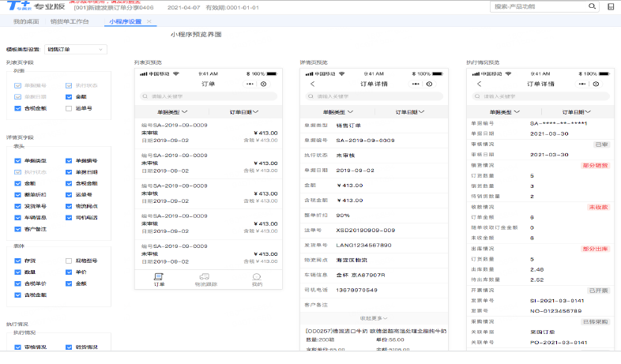Switch to the 我的桌面 tab
The height and width of the screenshot is (364, 621).
pos(26,21)
